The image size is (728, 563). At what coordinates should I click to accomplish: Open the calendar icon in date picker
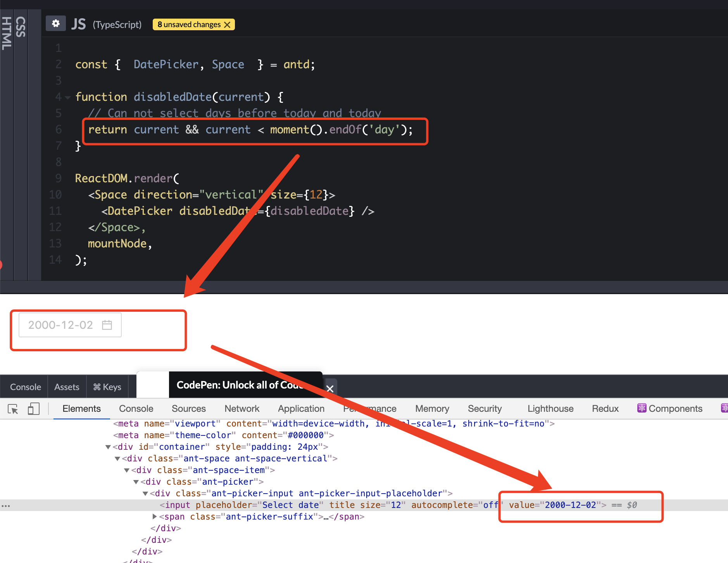[x=107, y=325]
